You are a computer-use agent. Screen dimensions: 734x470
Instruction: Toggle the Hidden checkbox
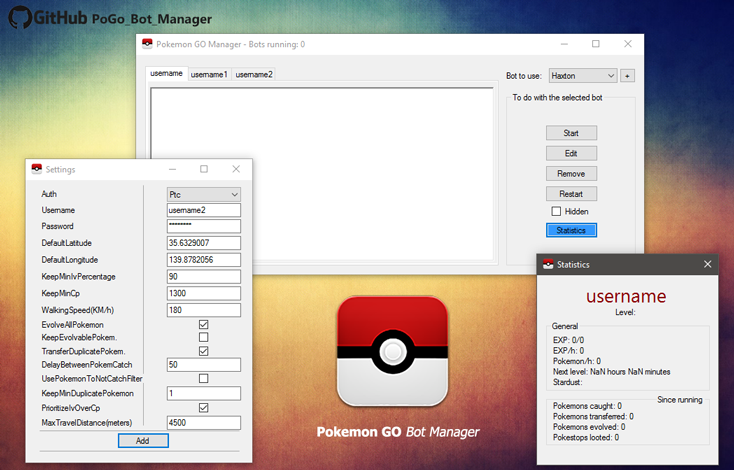click(x=556, y=211)
